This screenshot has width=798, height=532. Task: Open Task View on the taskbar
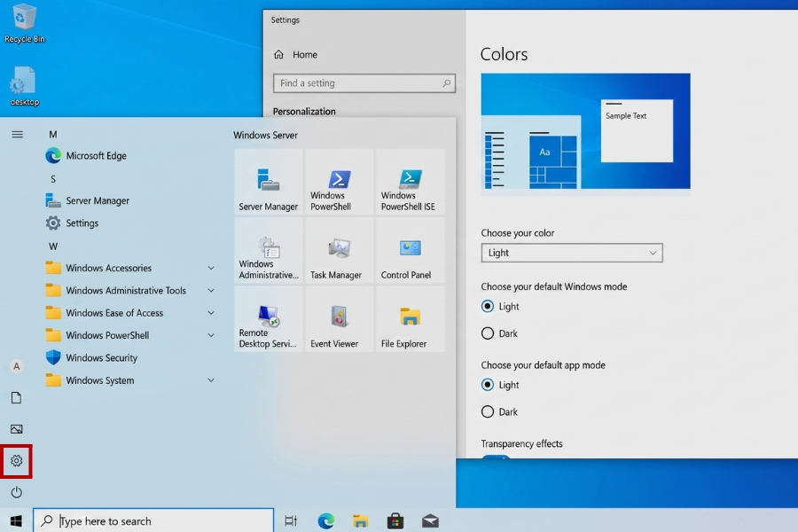(291, 520)
